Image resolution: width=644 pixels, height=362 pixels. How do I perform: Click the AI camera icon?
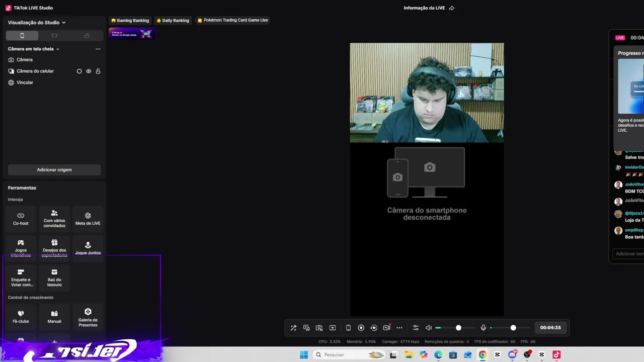click(319, 328)
